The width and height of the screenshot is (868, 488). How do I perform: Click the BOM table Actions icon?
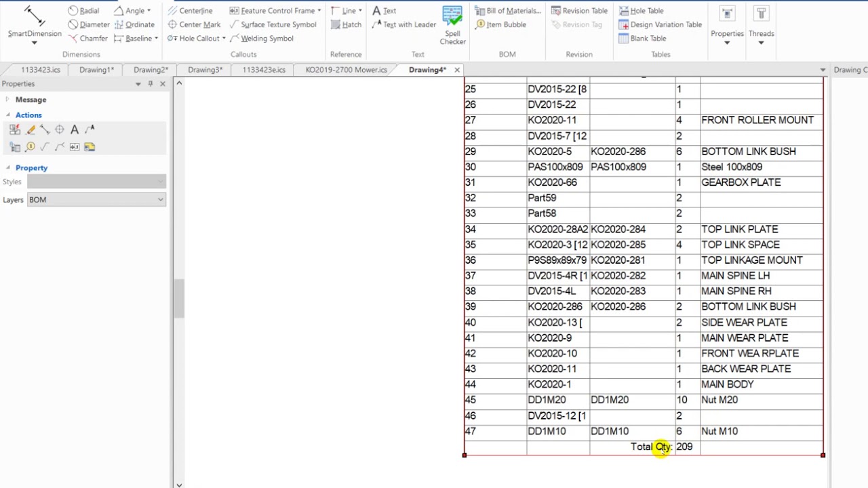(15, 146)
